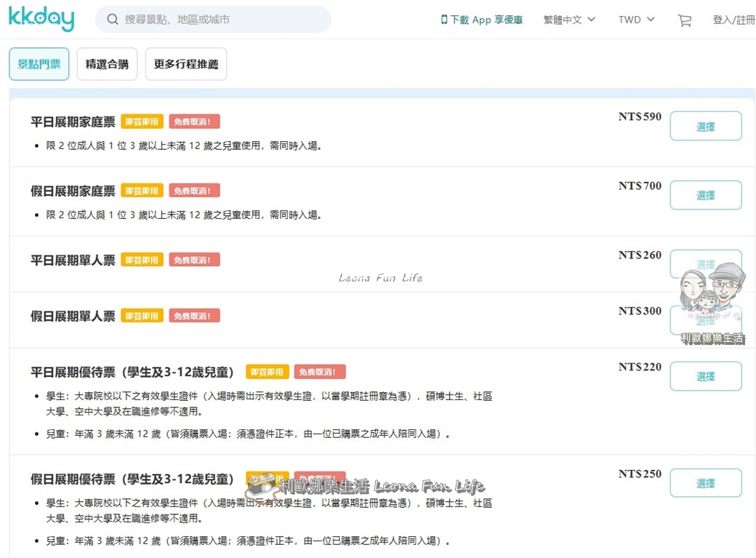Focus the attraction search input field

click(x=213, y=20)
